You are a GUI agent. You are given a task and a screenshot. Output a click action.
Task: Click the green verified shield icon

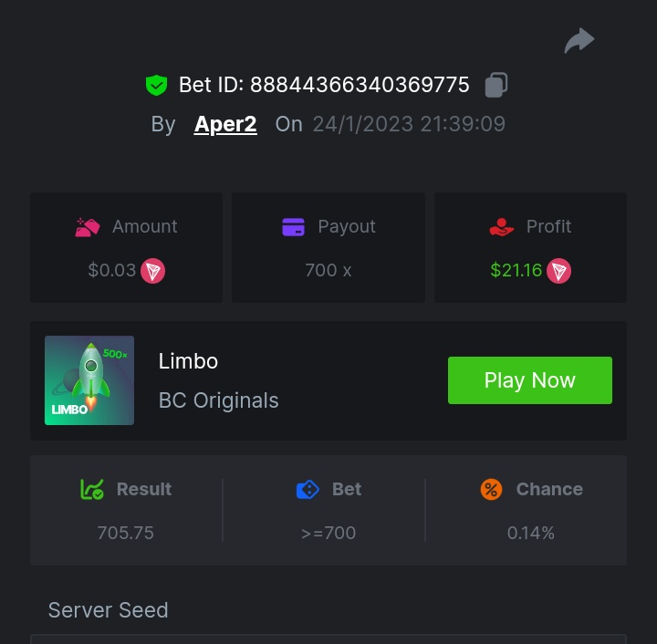pos(157,86)
